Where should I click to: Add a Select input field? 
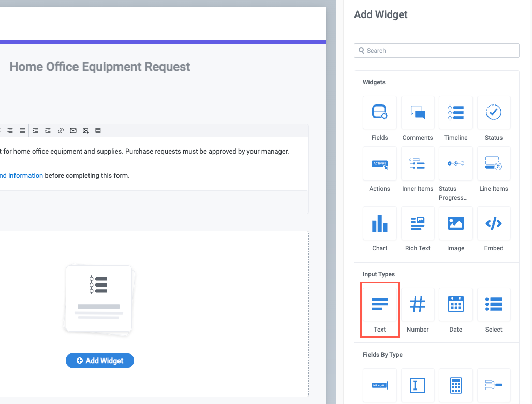pos(493,305)
